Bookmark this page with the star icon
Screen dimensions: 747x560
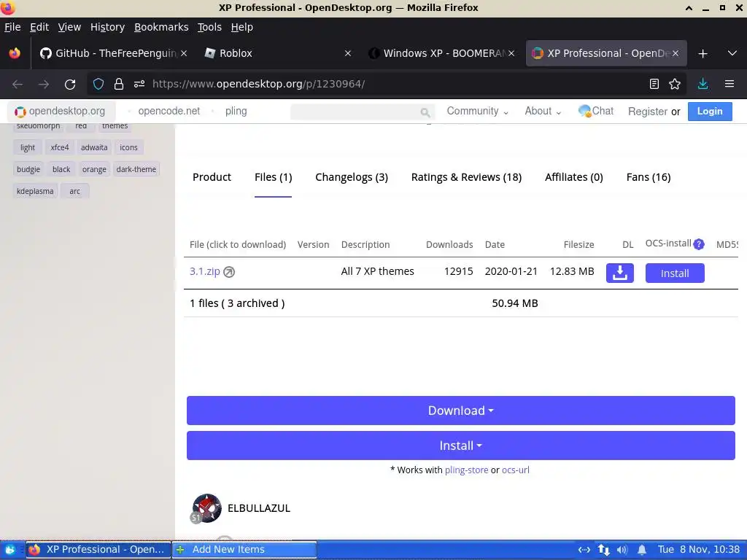[x=675, y=85]
